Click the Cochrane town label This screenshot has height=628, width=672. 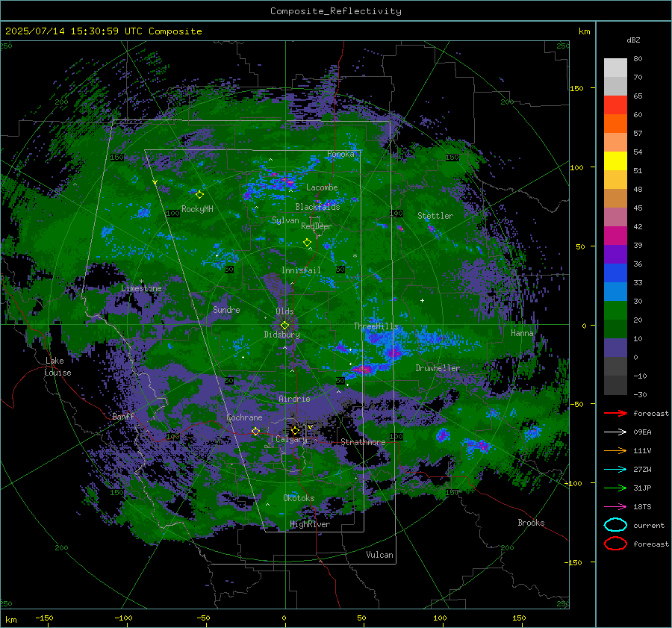pos(244,417)
